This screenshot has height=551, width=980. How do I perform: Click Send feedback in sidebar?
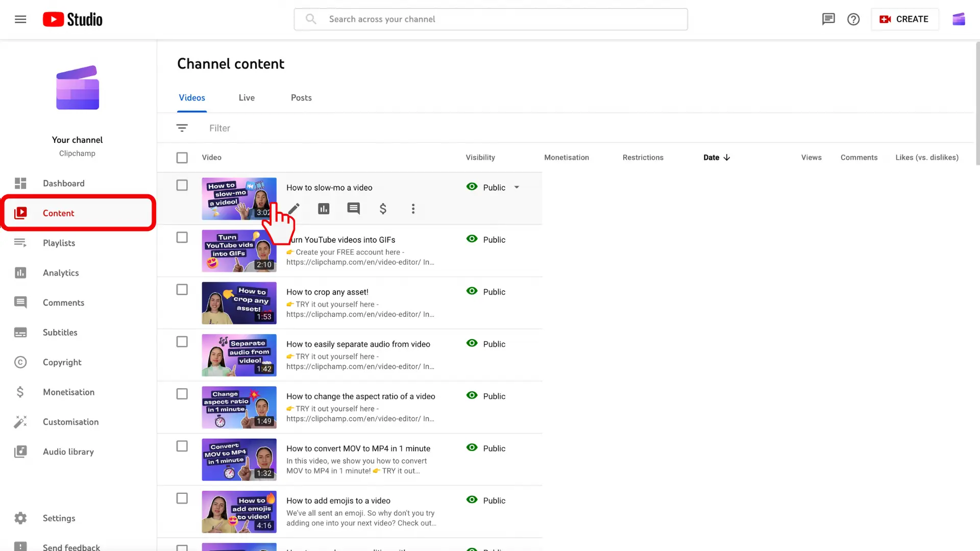tap(72, 545)
